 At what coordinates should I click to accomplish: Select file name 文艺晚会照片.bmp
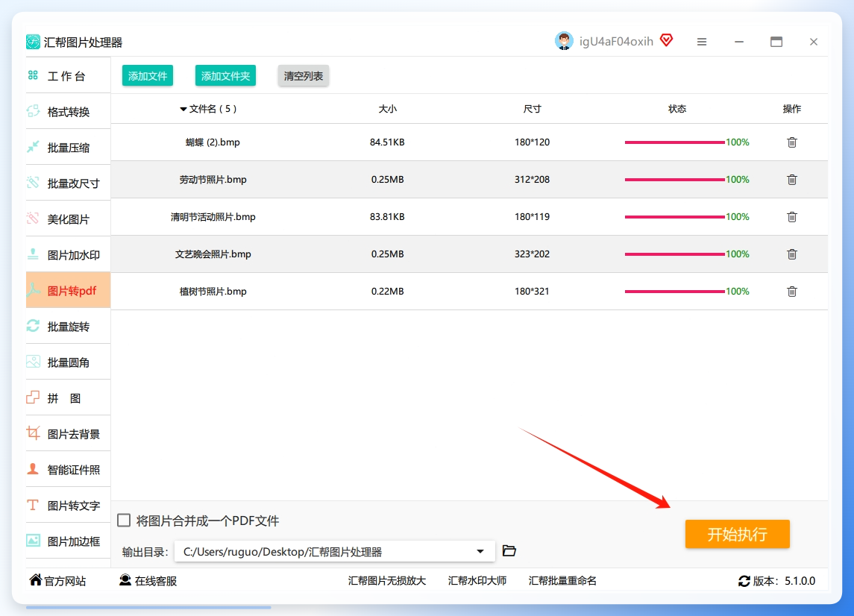click(213, 254)
